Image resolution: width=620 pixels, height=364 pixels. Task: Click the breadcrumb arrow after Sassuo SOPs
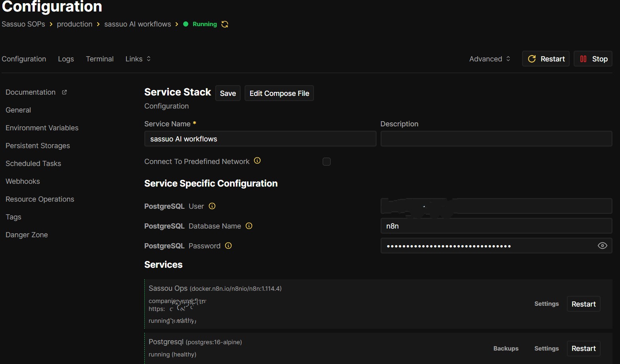(51, 24)
